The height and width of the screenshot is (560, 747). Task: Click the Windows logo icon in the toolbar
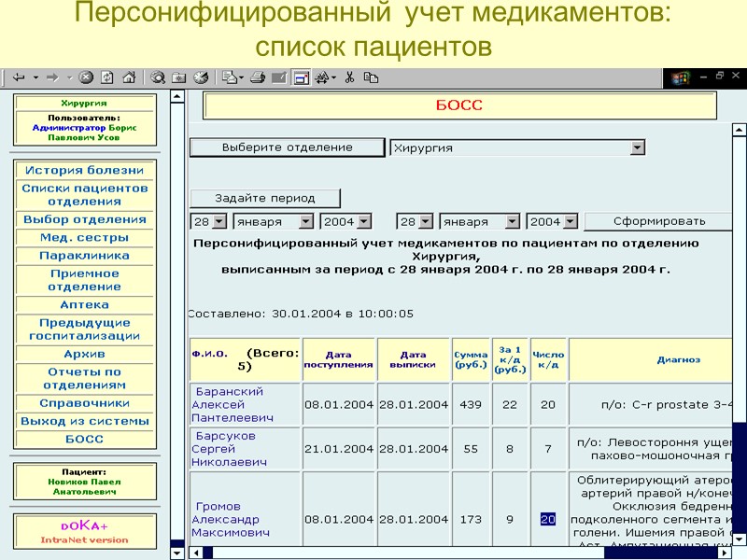(x=681, y=78)
